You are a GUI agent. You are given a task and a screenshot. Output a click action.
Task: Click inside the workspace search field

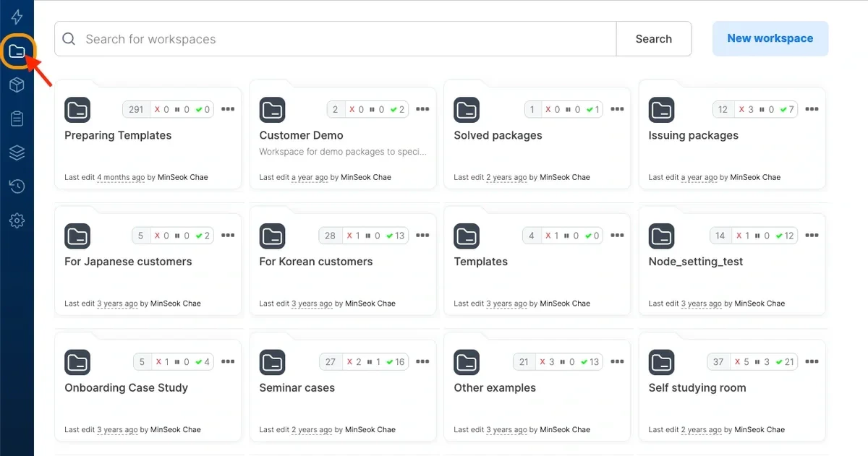click(289, 38)
